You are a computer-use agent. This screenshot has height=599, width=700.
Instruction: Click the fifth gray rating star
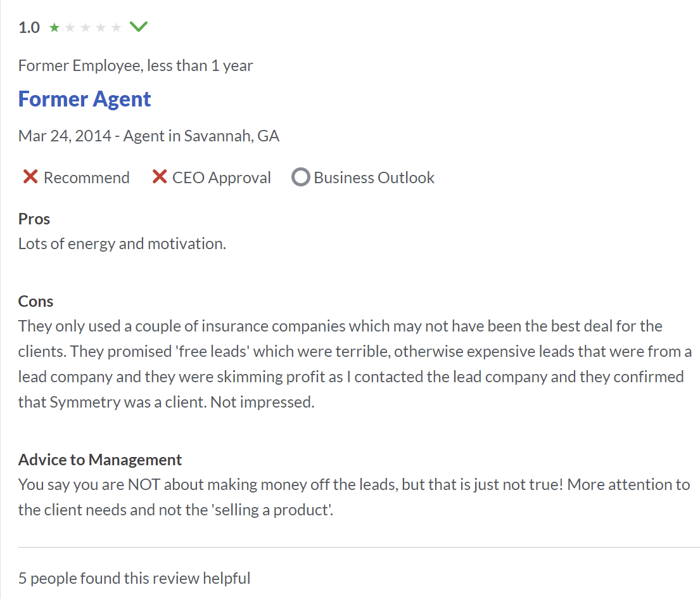116,28
